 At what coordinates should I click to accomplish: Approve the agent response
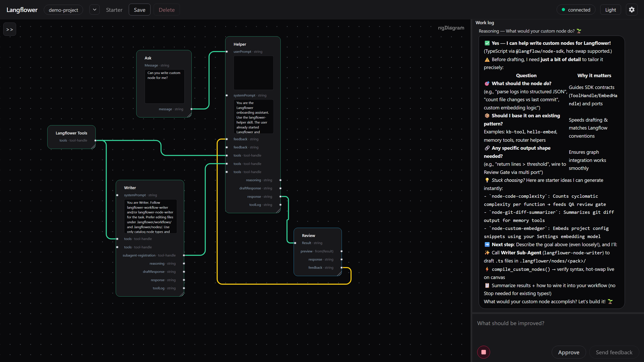[568, 352]
